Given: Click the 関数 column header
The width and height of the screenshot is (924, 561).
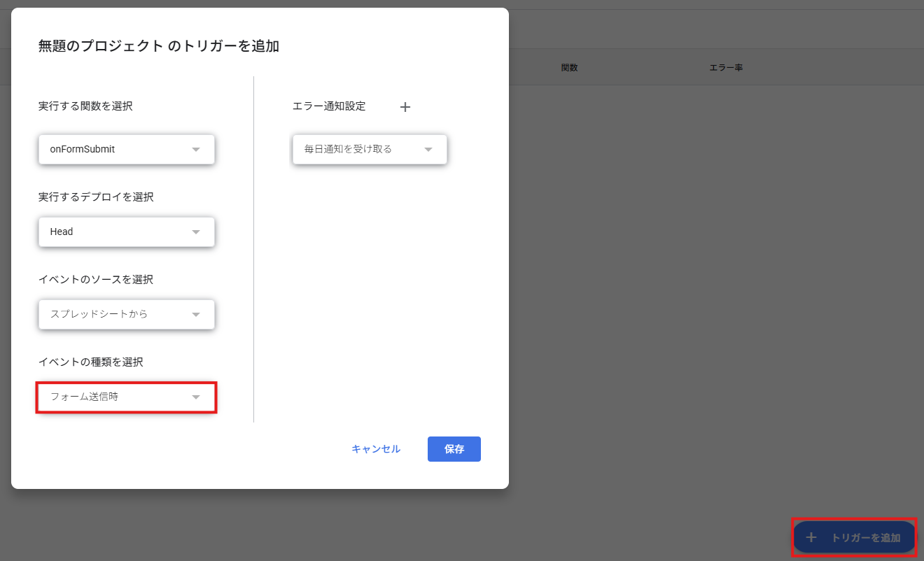Looking at the screenshot, I should coord(569,68).
